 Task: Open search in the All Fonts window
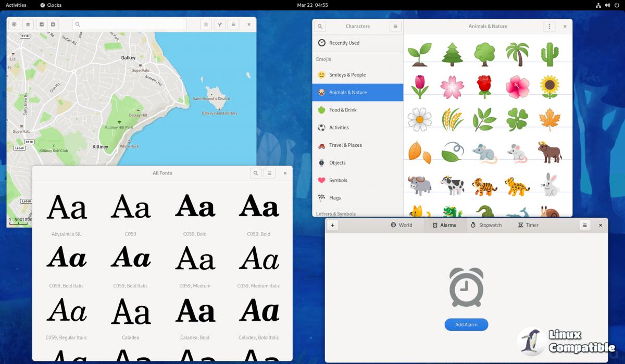click(256, 173)
